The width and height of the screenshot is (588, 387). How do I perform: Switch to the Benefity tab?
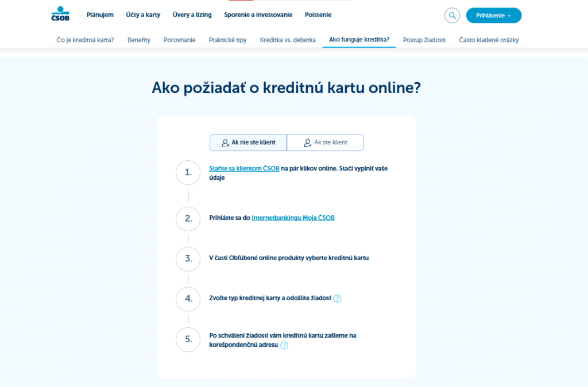click(138, 40)
